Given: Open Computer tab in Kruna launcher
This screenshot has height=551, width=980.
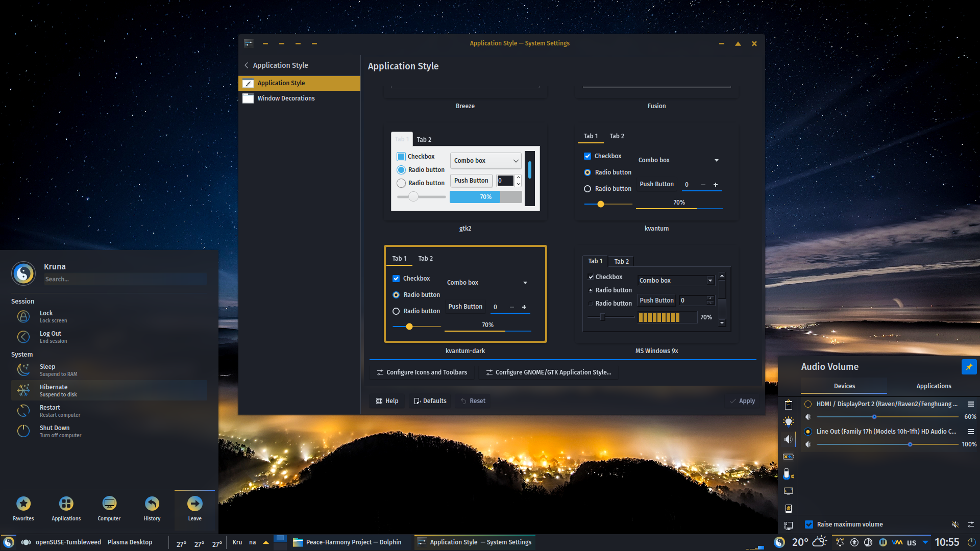Looking at the screenshot, I should (109, 509).
